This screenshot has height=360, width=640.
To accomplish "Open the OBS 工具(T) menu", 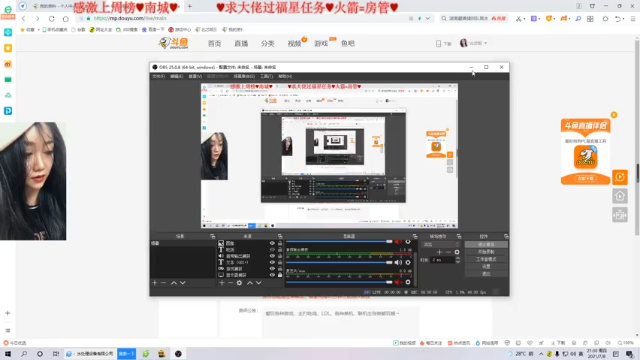I will pyautogui.click(x=266, y=76).
